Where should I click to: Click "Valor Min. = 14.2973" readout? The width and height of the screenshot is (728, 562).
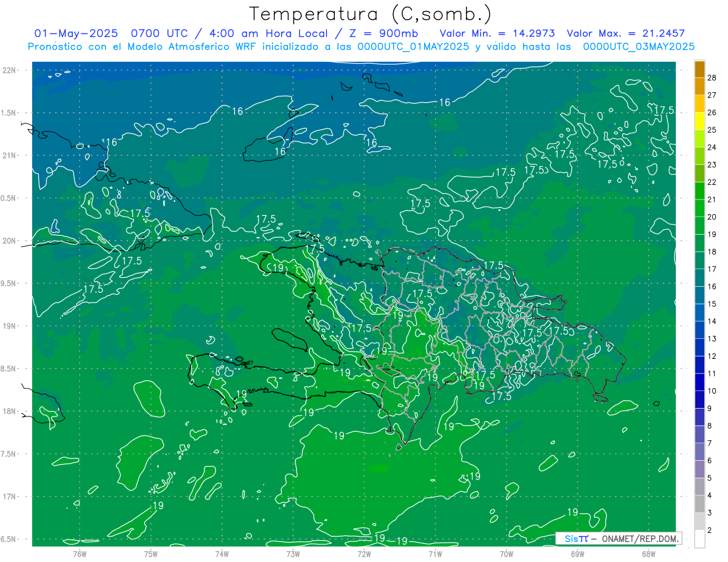point(498,33)
